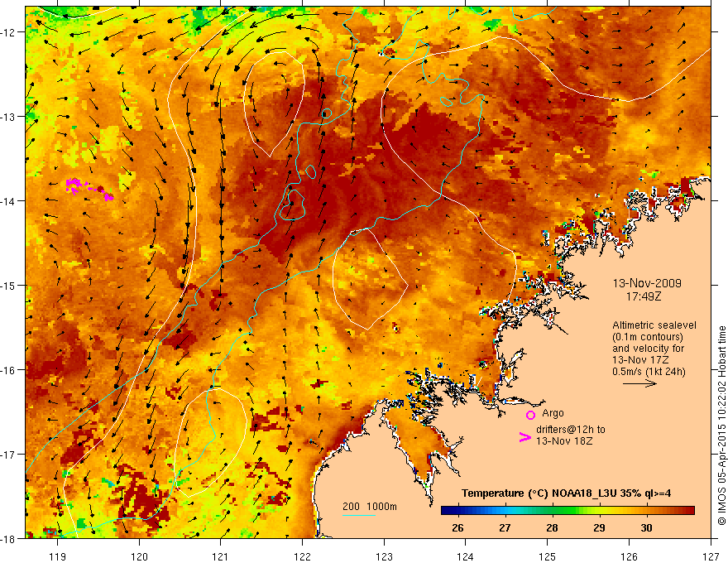Click latitude axis label -18
728x563 pixels.
[8, 539]
